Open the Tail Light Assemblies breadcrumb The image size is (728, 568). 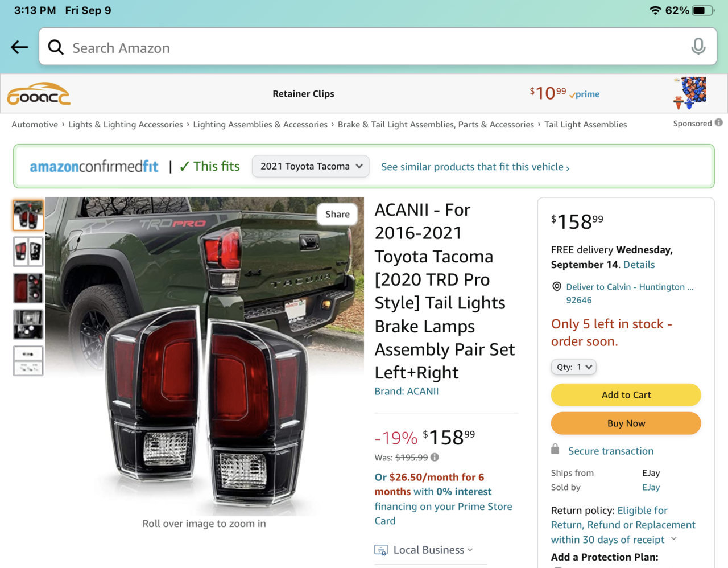coord(585,125)
